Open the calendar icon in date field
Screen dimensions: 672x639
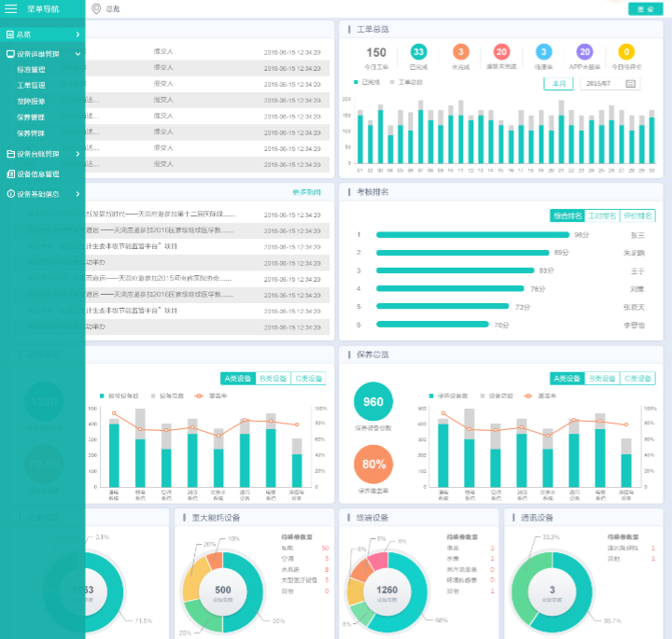[x=630, y=84]
